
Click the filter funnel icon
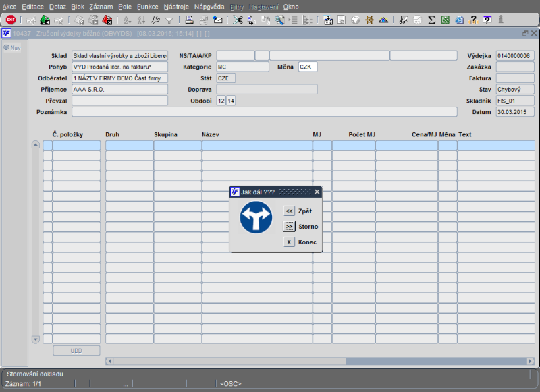coord(169,20)
